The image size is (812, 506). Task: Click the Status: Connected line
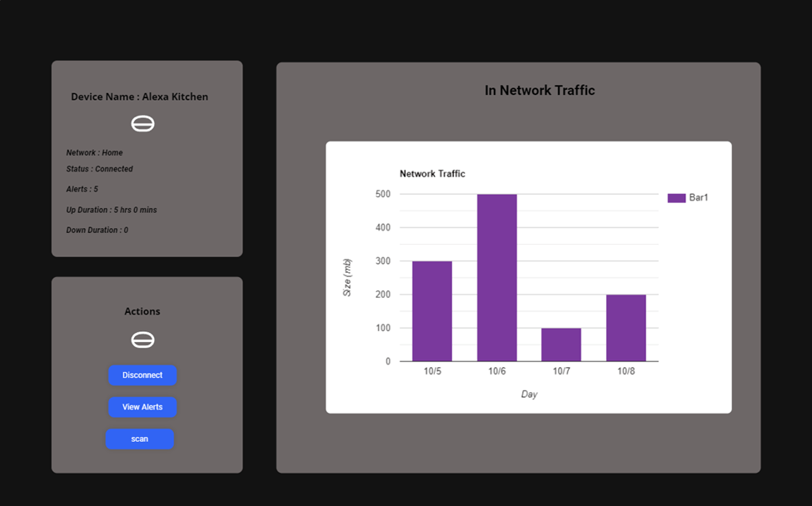pyautogui.click(x=100, y=169)
